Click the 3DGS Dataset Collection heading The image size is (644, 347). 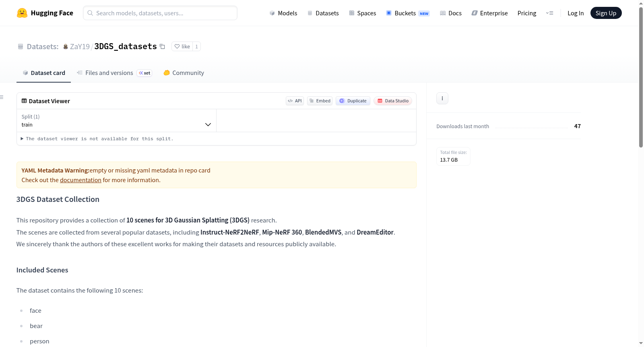(x=58, y=199)
